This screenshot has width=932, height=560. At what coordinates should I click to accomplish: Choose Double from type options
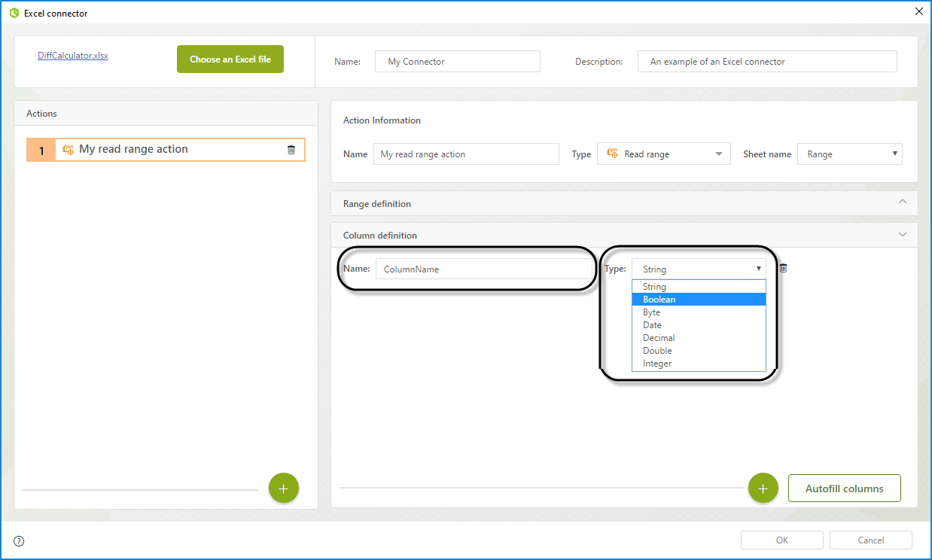pos(657,351)
